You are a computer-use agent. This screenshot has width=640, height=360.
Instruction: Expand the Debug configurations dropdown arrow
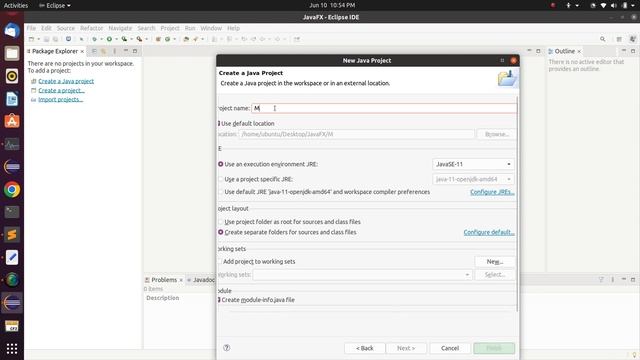(101, 39)
